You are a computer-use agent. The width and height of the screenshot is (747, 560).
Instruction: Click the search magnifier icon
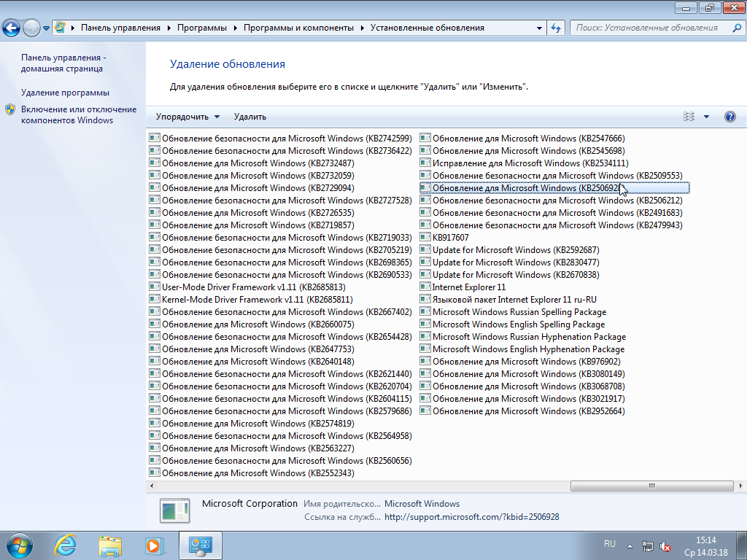pos(737,28)
